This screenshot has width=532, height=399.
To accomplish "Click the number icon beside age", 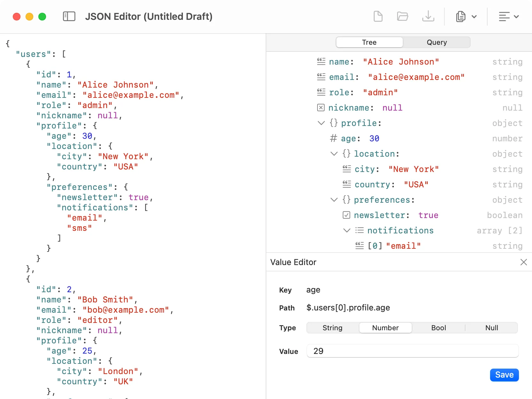I will click(333, 138).
